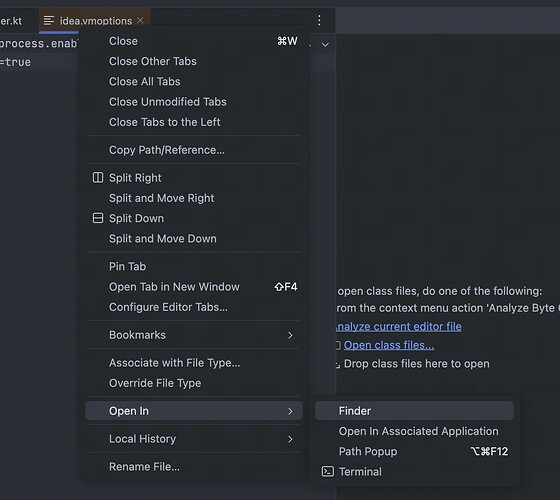Click the idea.vmoptions file type icon
This screenshot has width=560, height=500.
[x=49, y=21]
